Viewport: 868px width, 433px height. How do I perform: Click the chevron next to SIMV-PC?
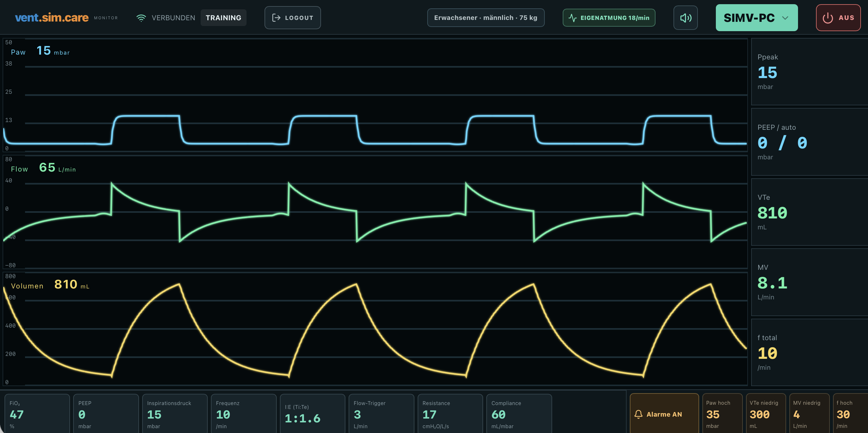(785, 18)
